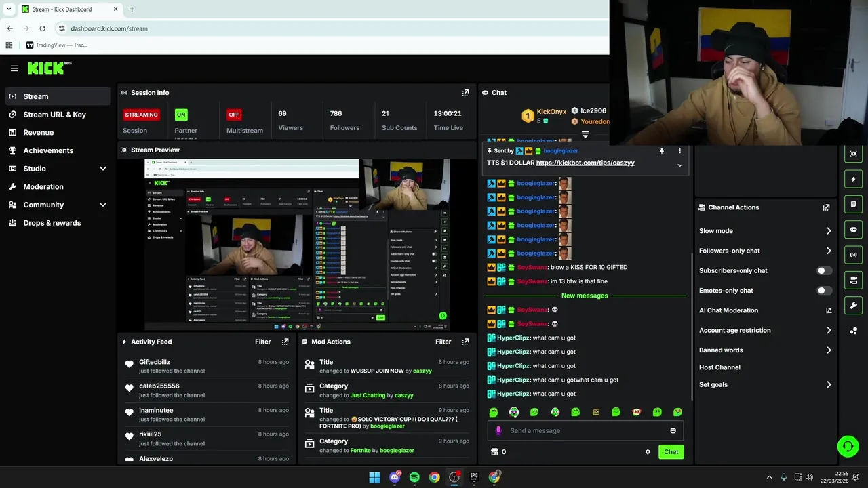This screenshot has height=488, width=868.
Task: Expand the Studio sidebar section
Action: (x=103, y=169)
